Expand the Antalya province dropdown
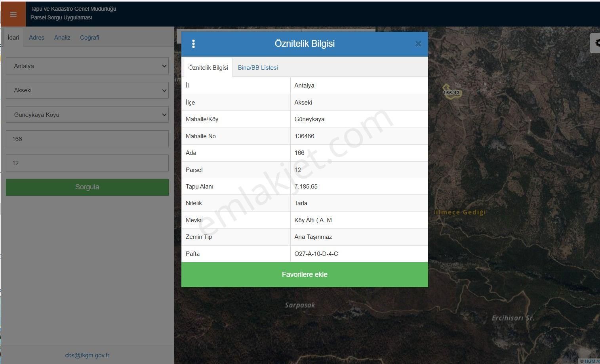The image size is (600, 364). pyautogui.click(x=87, y=66)
